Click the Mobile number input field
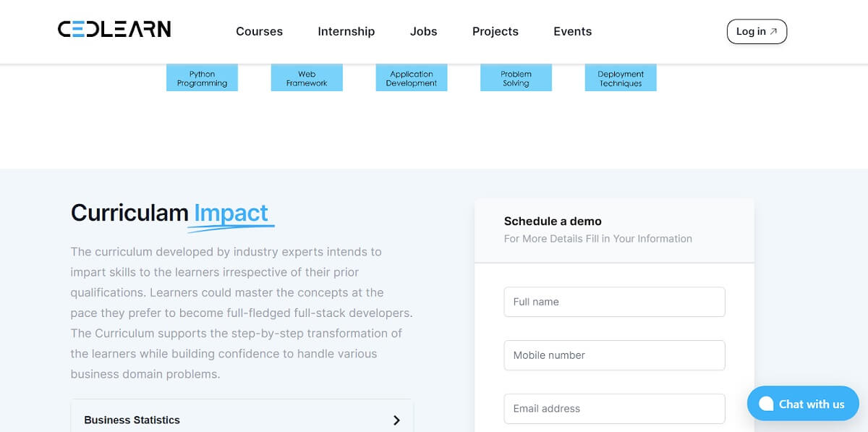 614,355
